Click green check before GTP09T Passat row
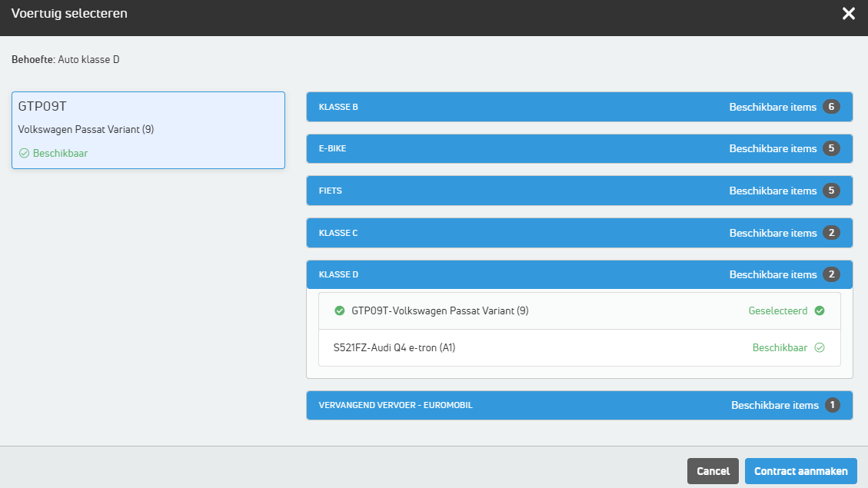Image resolution: width=868 pixels, height=488 pixels. click(x=339, y=311)
